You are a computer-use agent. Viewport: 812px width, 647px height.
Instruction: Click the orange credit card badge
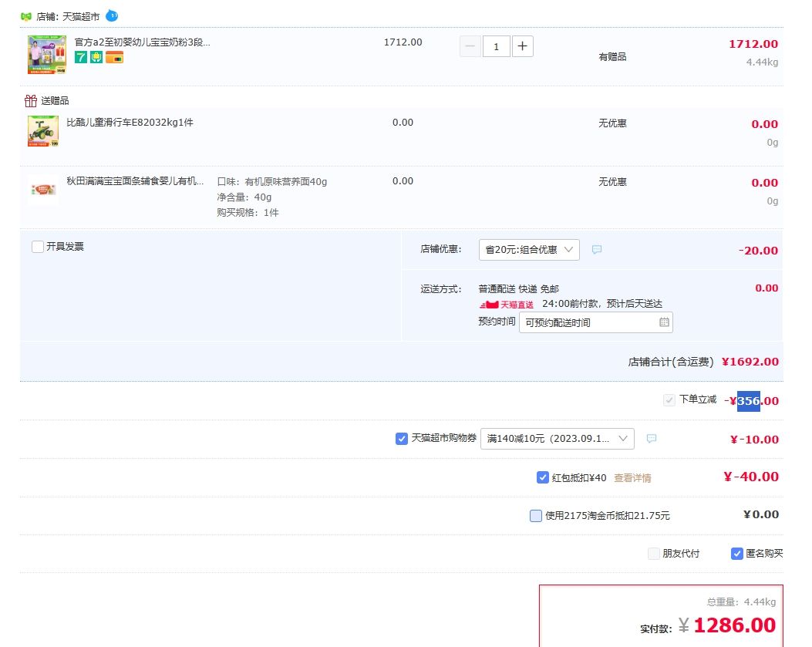[114, 57]
